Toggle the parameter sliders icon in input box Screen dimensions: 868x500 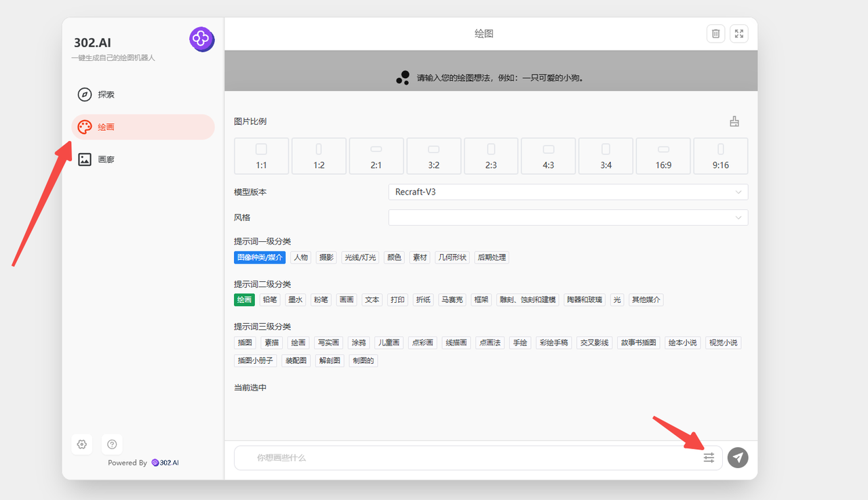point(709,458)
